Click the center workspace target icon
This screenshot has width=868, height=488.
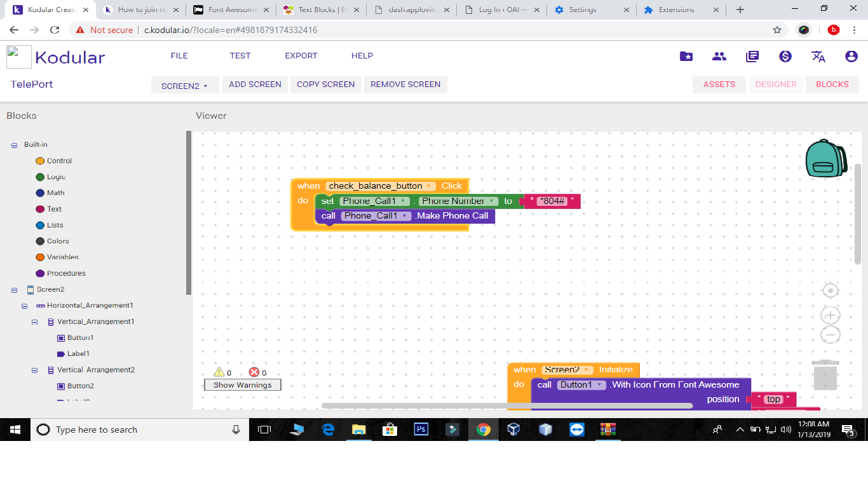click(830, 291)
